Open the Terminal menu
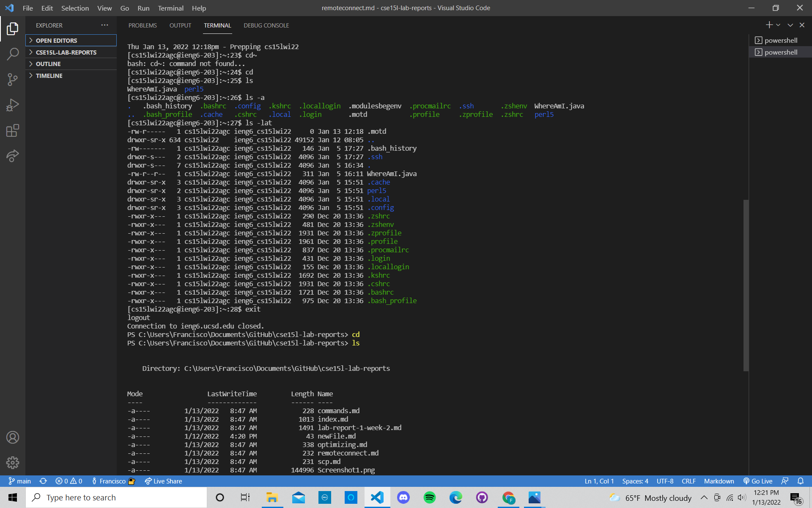This screenshot has height=508, width=812. (170, 8)
